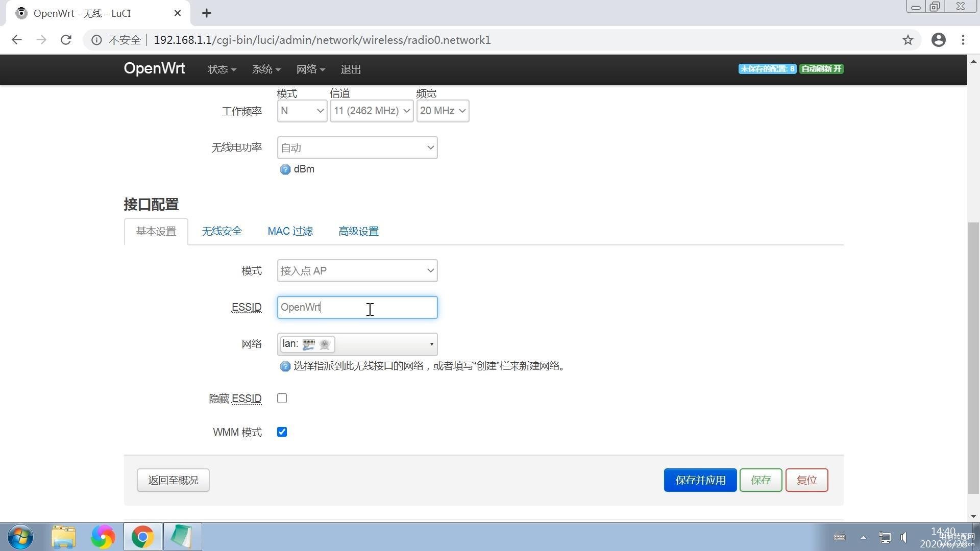This screenshot has height=551, width=980.
Task: Open channel 11 (2462 MHz) dropdown
Action: [x=372, y=111]
